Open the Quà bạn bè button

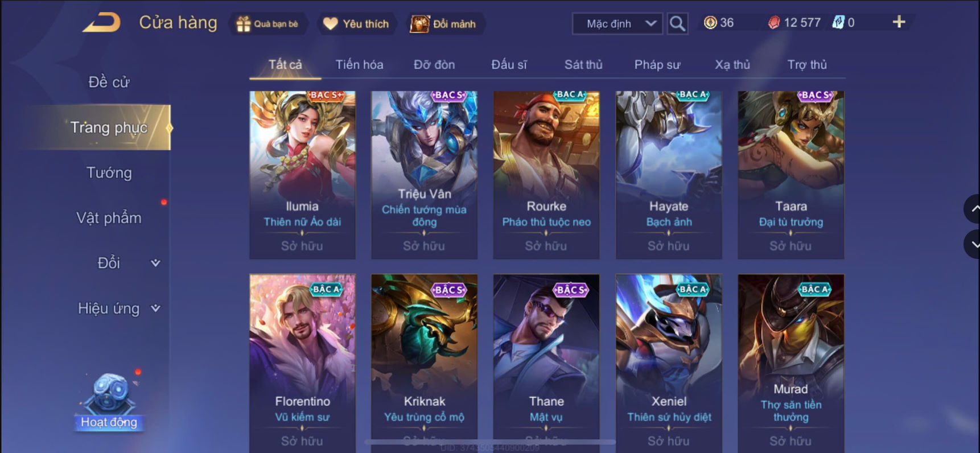pos(268,24)
